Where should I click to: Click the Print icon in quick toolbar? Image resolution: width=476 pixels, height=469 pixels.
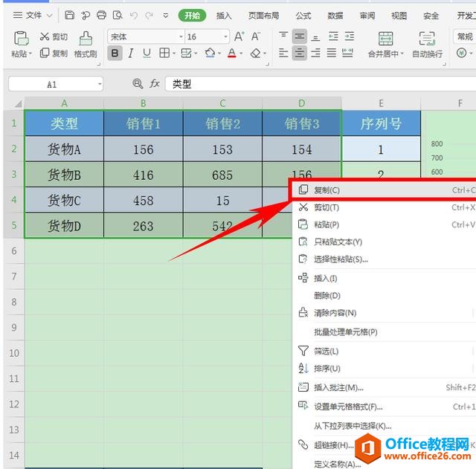[x=101, y=15]
